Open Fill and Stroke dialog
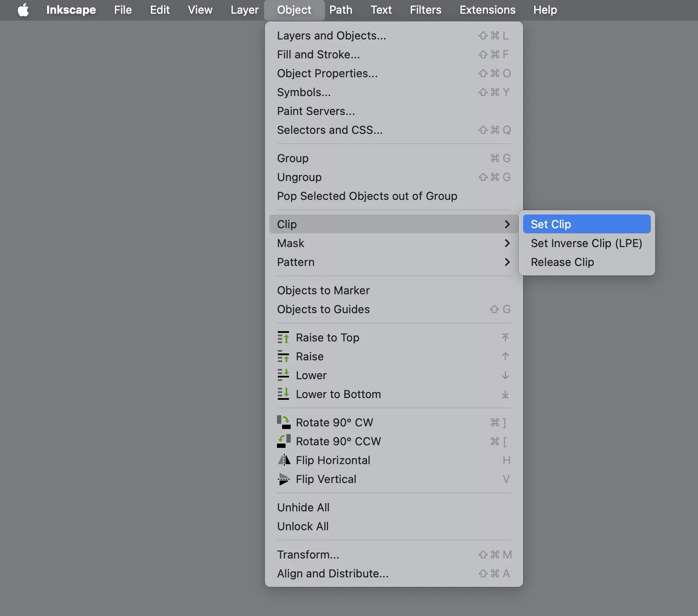The height and width of the screenshot is (616, 698). (x=318, y=54)
